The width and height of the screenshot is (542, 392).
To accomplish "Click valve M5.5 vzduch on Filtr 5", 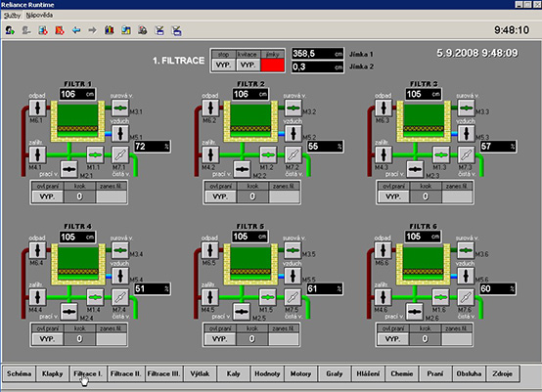I will 293,276.
